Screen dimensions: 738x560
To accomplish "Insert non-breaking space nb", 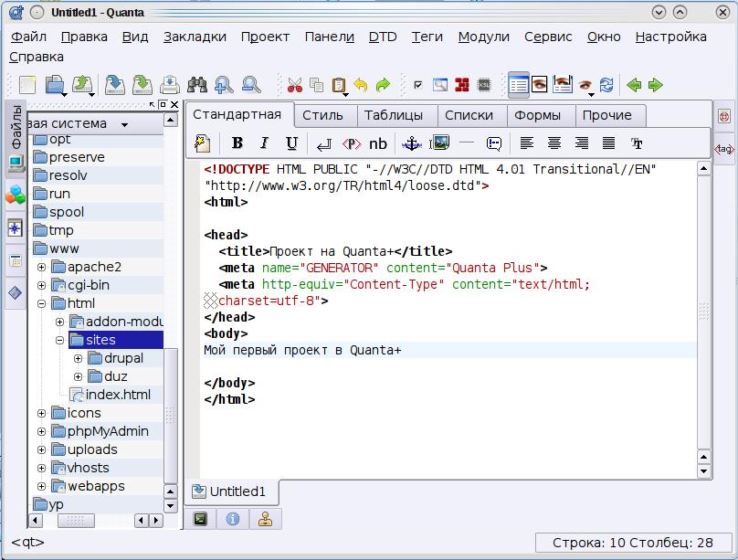I will [x=378, y=143].
